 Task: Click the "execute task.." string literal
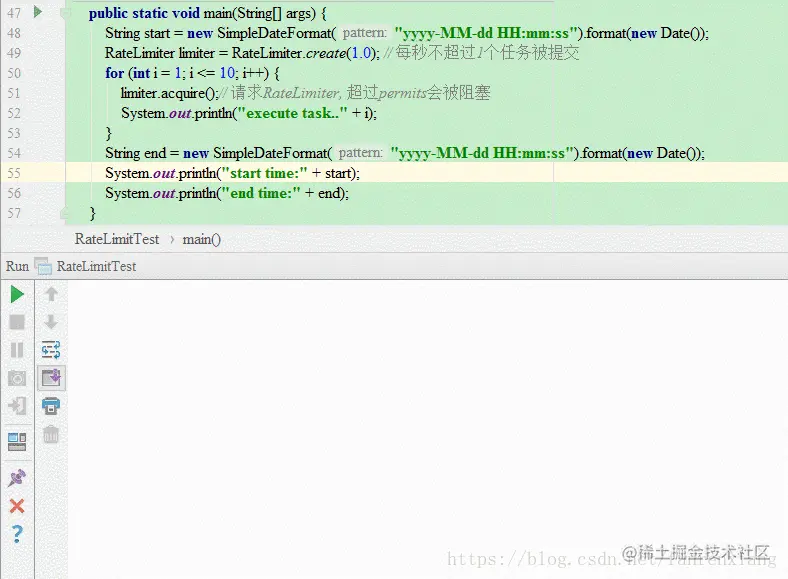[292, 113]
